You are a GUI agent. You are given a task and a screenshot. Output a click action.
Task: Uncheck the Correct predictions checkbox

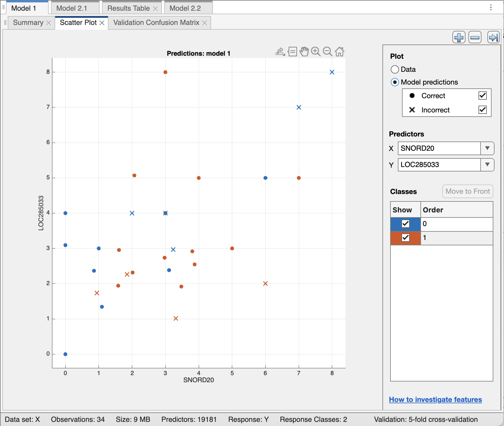pos(482,96)
